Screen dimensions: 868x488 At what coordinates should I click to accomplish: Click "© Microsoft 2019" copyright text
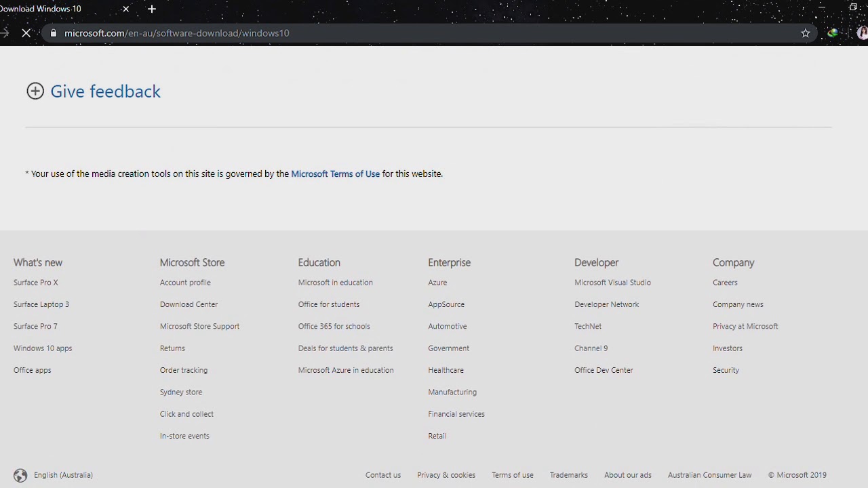click(797, 475)
